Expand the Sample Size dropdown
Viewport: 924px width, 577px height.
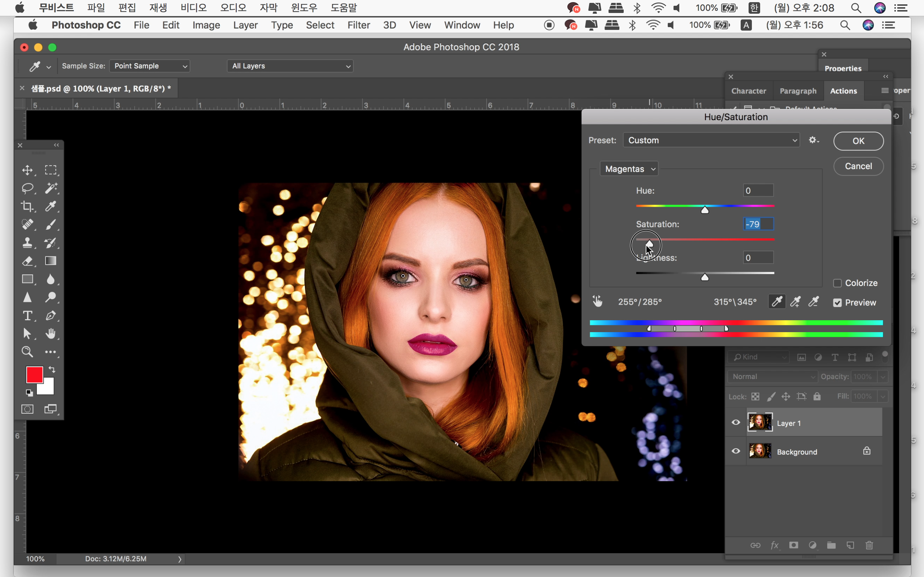point(150,66)
